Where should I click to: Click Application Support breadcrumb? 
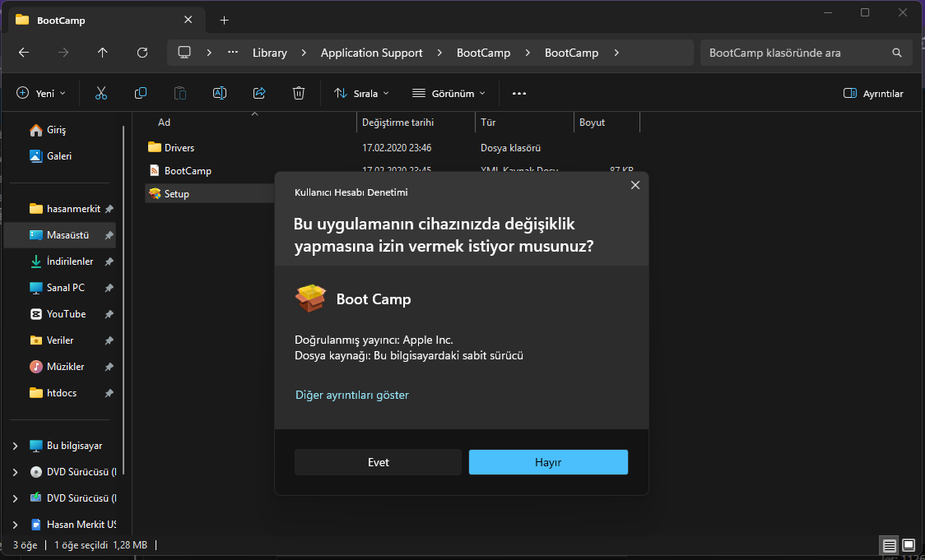pos(372,53)
